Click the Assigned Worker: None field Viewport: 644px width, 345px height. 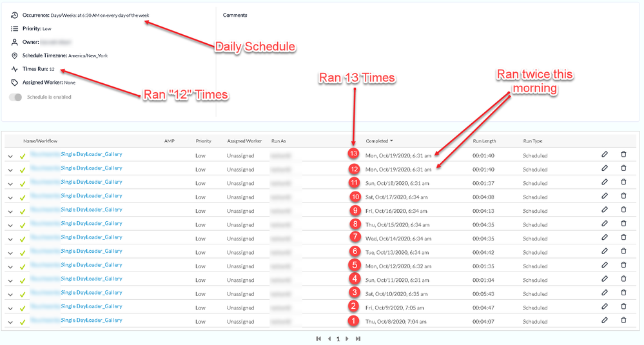coord(49,83)
